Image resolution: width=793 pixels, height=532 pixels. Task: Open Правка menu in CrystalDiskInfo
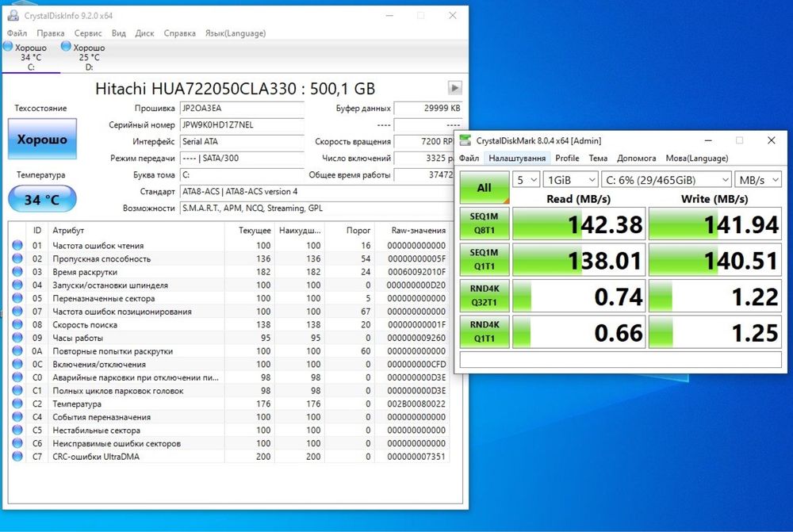click(50, 33)
